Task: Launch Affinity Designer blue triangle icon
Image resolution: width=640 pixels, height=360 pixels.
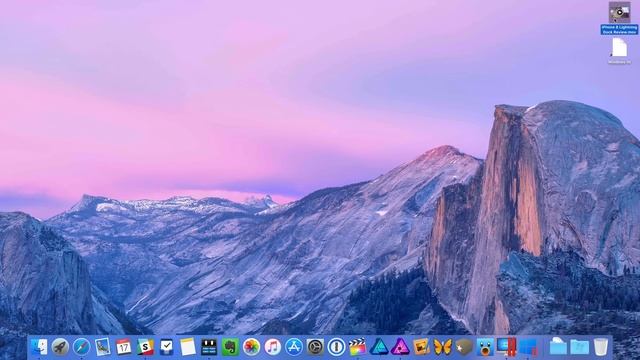Action: pyautogui.click(x=379, y=347)
